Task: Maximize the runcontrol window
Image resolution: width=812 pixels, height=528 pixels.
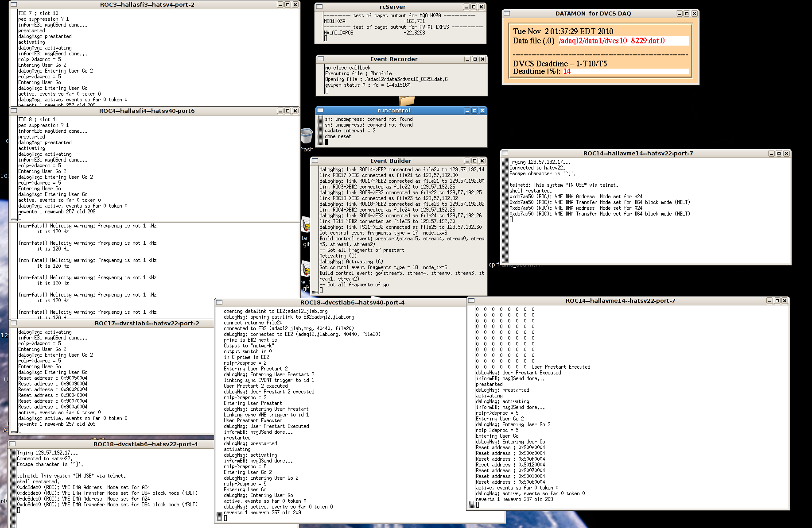Action: point(474,110)
